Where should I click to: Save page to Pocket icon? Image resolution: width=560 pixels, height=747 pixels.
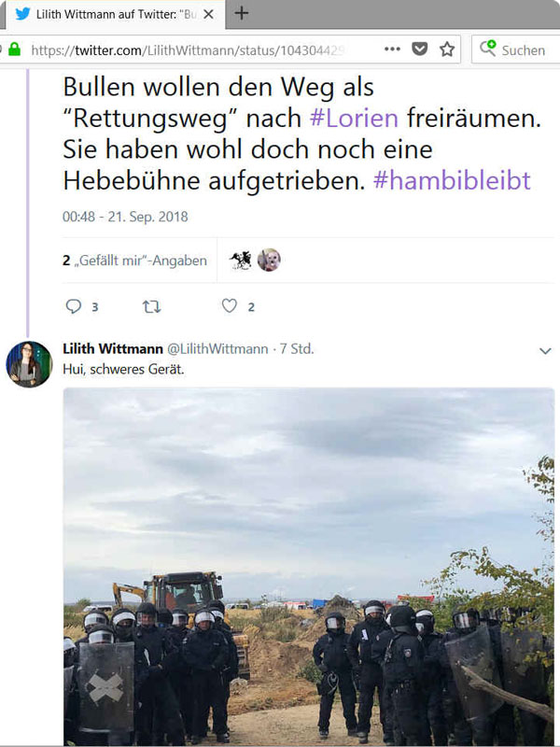[x=419, y=49]
